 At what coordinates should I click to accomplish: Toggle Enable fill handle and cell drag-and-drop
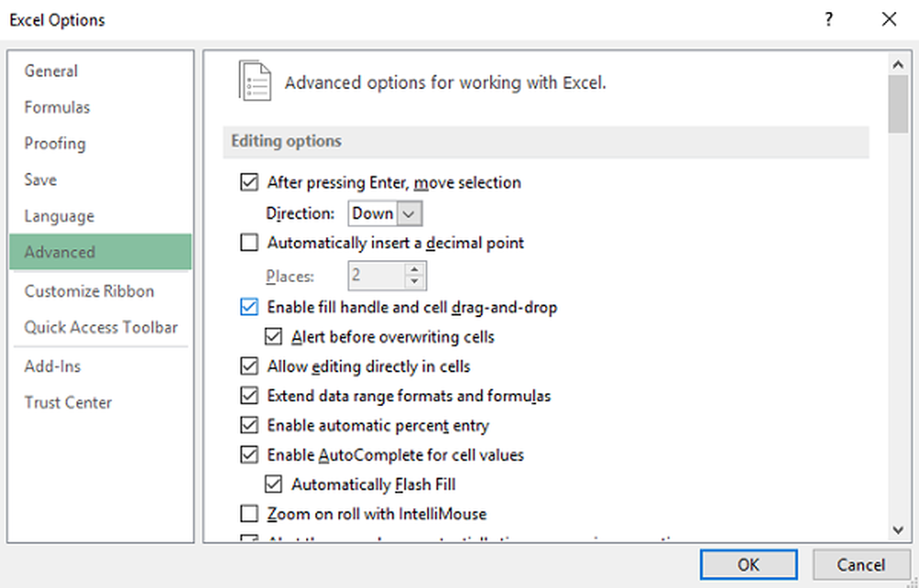coord(249,307)
